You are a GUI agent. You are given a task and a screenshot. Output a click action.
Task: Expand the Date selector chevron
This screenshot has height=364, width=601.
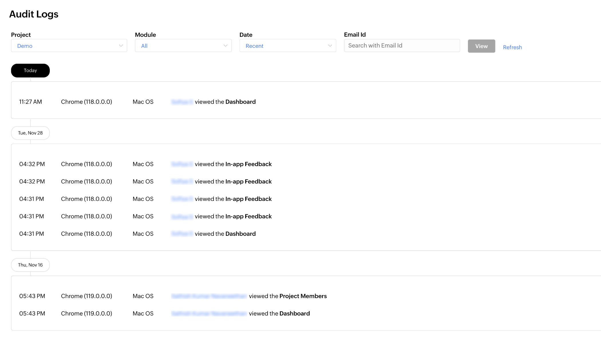coord(330,45)
